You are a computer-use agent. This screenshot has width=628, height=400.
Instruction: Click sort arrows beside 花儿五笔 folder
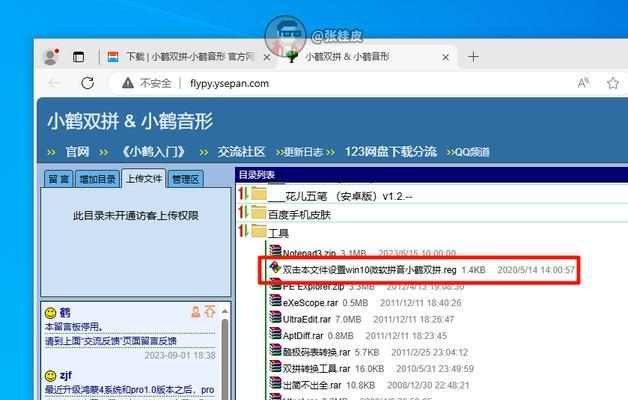pos(243,193)
